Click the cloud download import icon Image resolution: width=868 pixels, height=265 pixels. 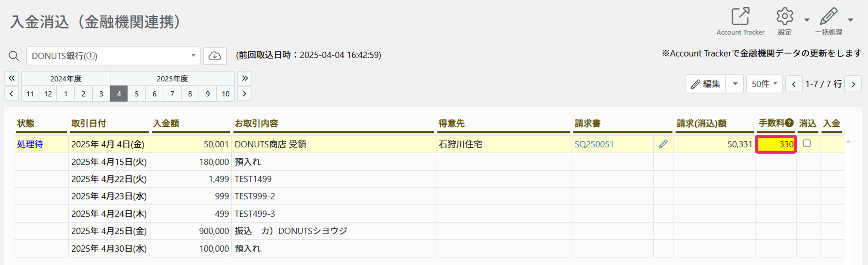tap(215, 56)
